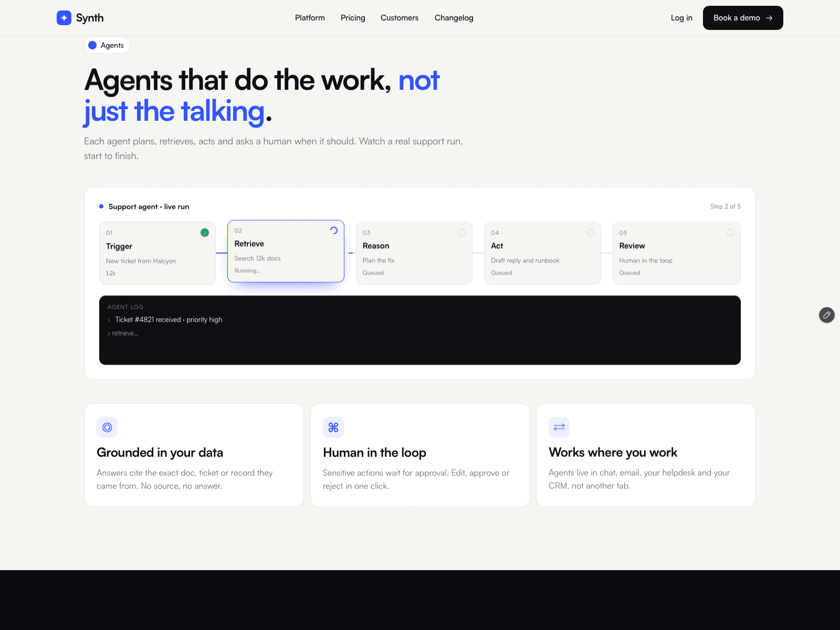Click the swap arrows icon above Works where you work
Image resolution: width=840 pixels, height=630 pixels.
(559, 427)
